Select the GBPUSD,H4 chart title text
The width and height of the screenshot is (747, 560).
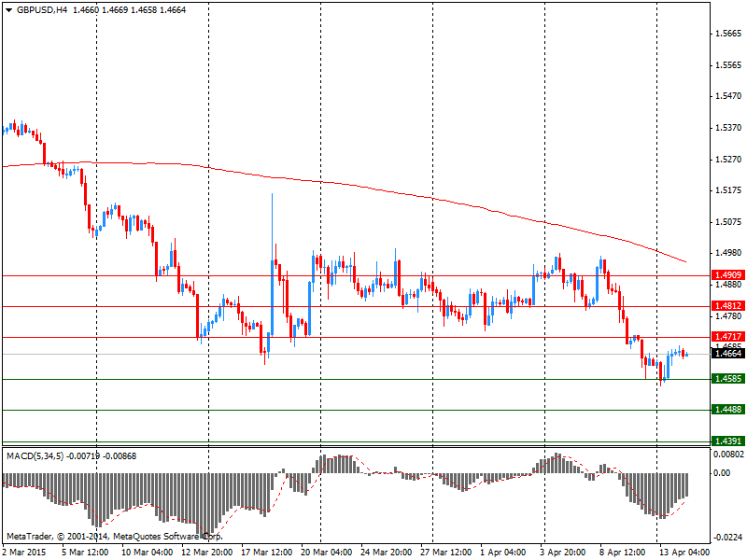42,10
